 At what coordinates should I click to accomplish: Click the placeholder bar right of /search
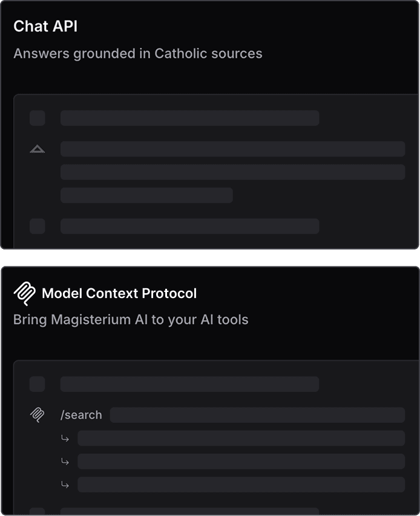click(x=257, y=415)
